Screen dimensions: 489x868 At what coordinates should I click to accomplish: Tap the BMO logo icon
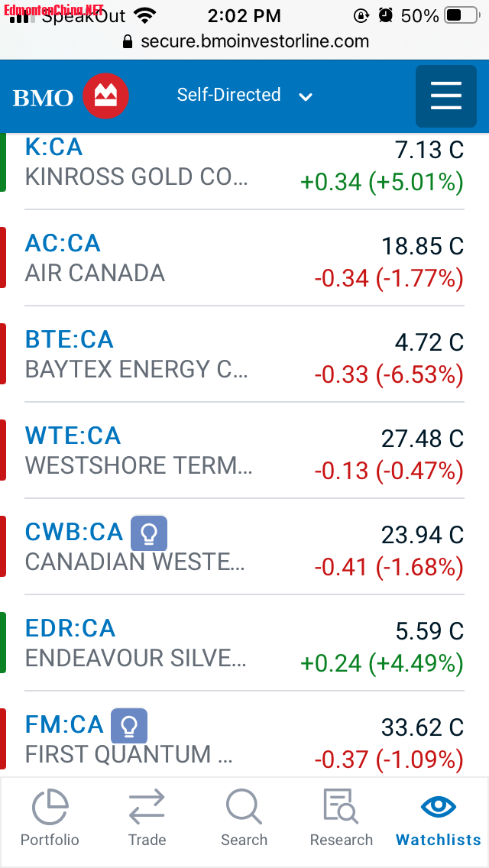[x=105, y=96]
